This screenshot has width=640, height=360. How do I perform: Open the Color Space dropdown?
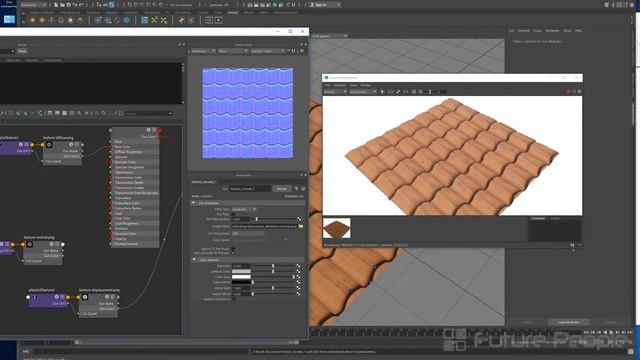[259, 240]
